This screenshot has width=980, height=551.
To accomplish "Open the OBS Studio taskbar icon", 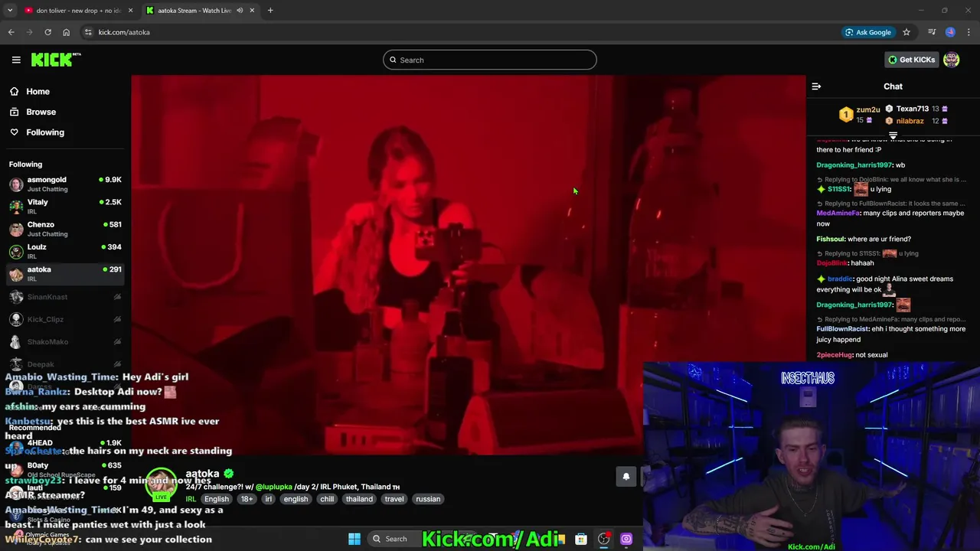I will [x=604, y=539].
